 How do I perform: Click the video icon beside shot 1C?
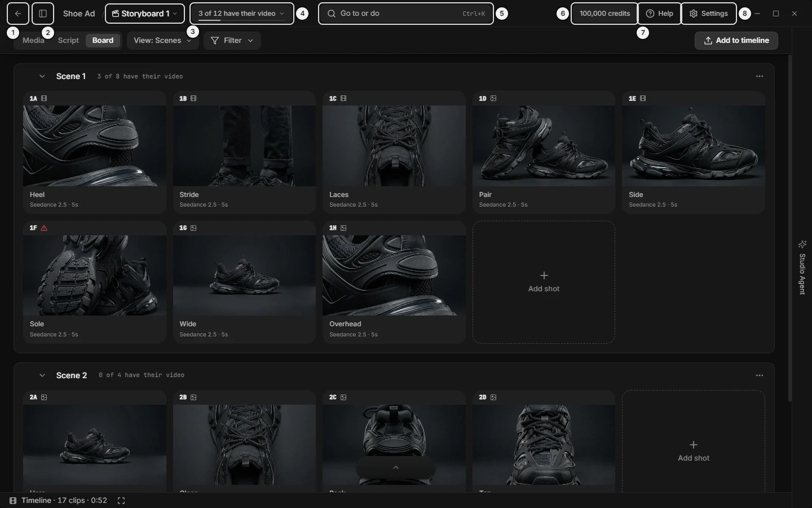tap(343, 98)
